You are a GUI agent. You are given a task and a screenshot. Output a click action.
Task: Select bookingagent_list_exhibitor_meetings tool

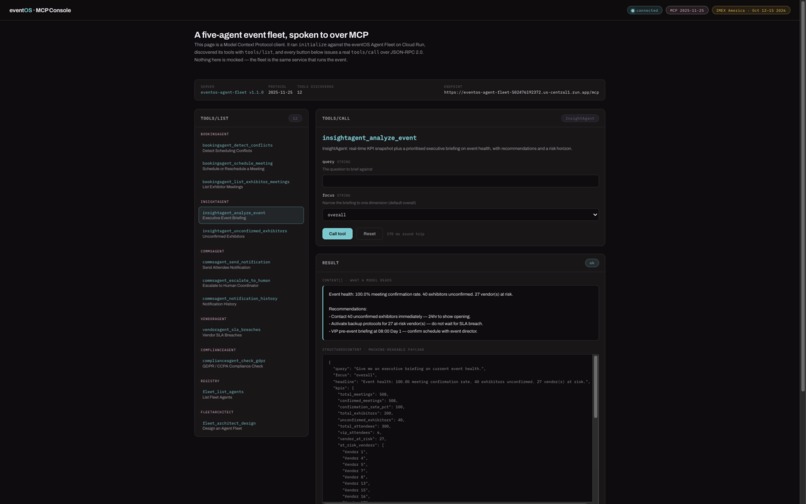click(251, 184)
